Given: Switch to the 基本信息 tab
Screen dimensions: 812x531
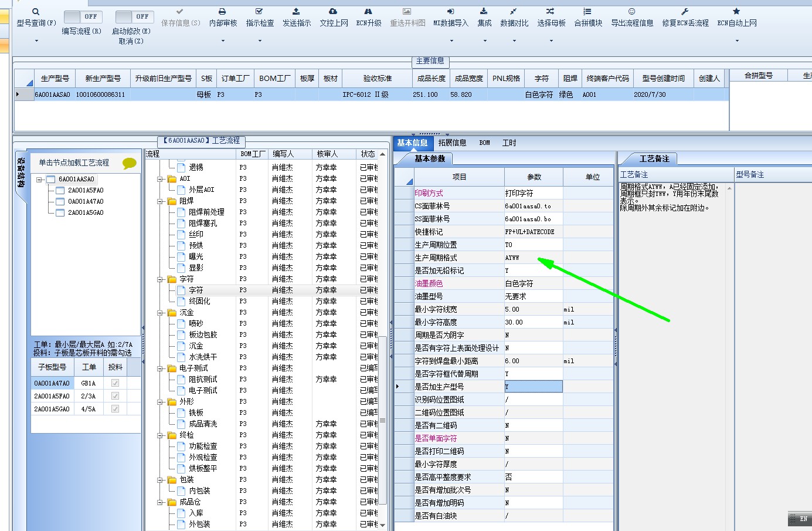Looking at the screenshot, I should tap(412, 143).
